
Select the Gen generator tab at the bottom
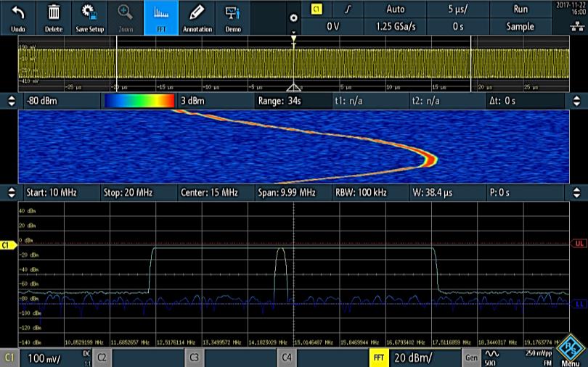(x=470, y=358)
